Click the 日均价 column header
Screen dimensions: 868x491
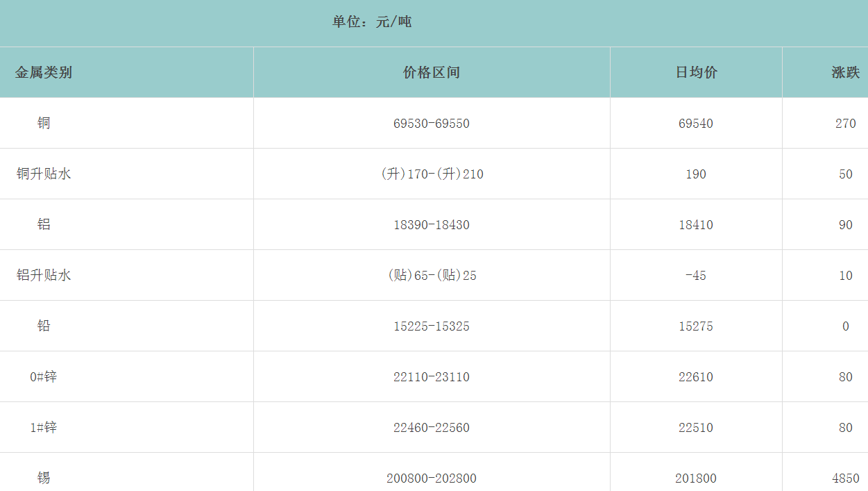[x=696, y=72]
